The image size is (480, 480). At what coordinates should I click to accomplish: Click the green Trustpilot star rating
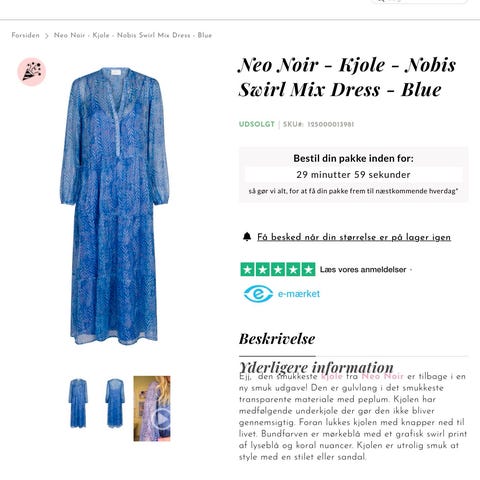(278, 269)
